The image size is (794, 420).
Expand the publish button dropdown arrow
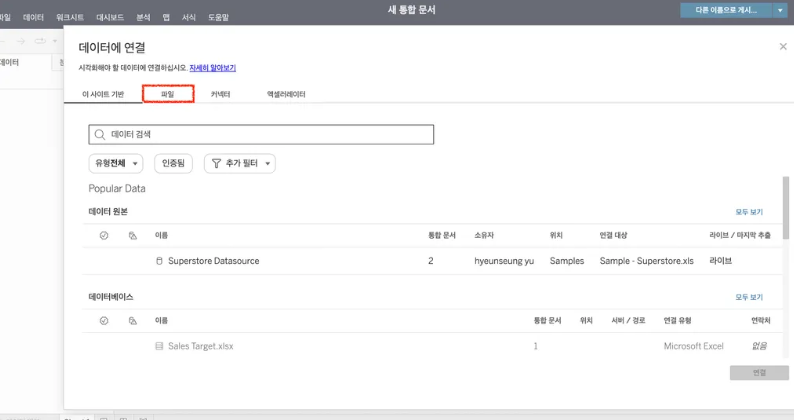(x=780, y=10)
